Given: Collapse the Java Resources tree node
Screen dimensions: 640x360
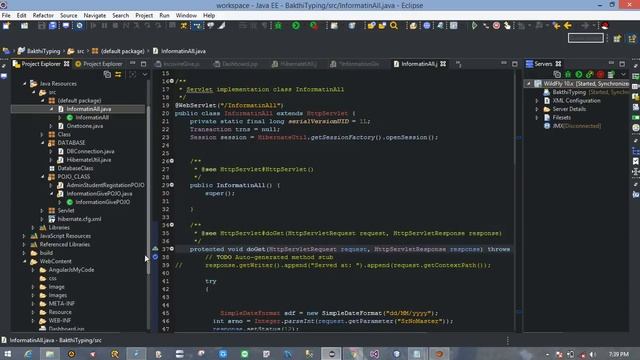Looking at the screenshot, I should pos(24,84).
